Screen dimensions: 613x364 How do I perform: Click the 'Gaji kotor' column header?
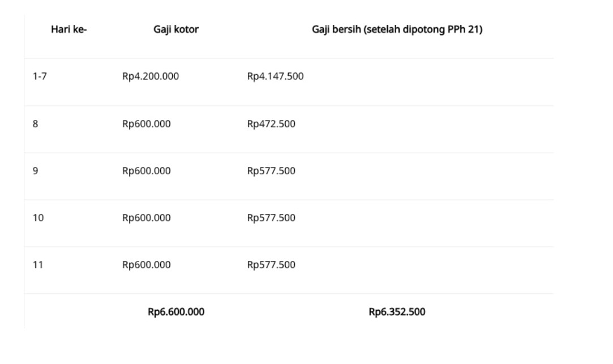pos(176,29)
